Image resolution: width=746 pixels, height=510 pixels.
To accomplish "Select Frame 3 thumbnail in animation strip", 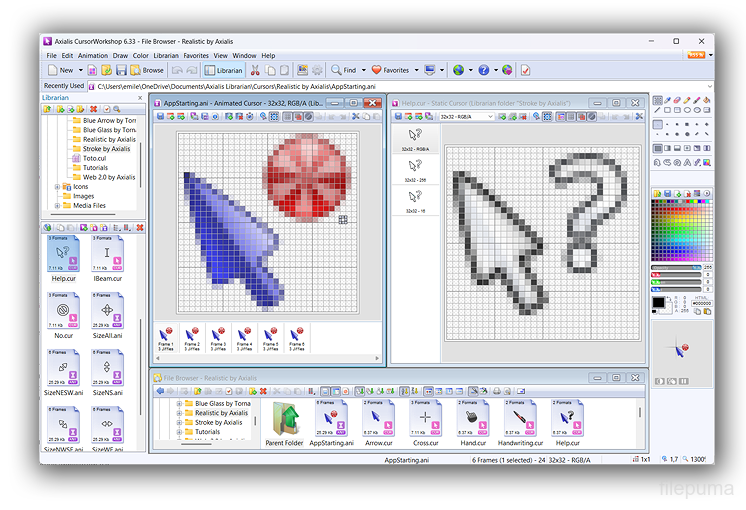I will coord(217,338).
